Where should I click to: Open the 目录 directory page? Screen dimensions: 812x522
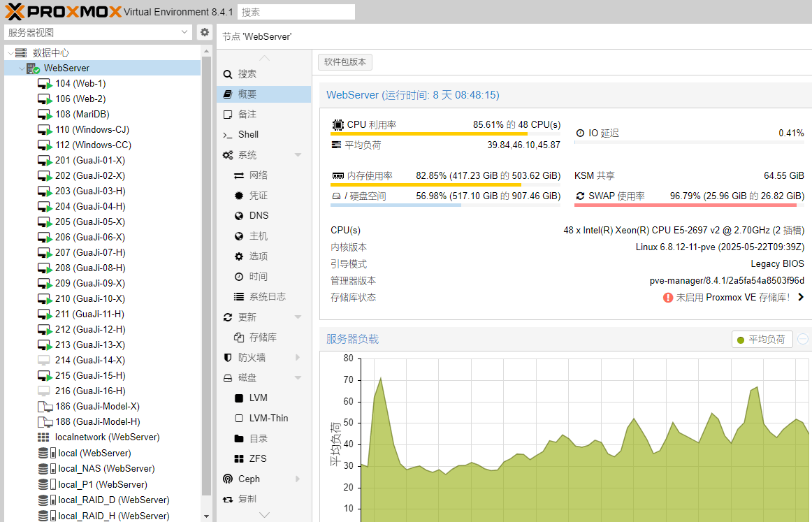tap(263, 439)
